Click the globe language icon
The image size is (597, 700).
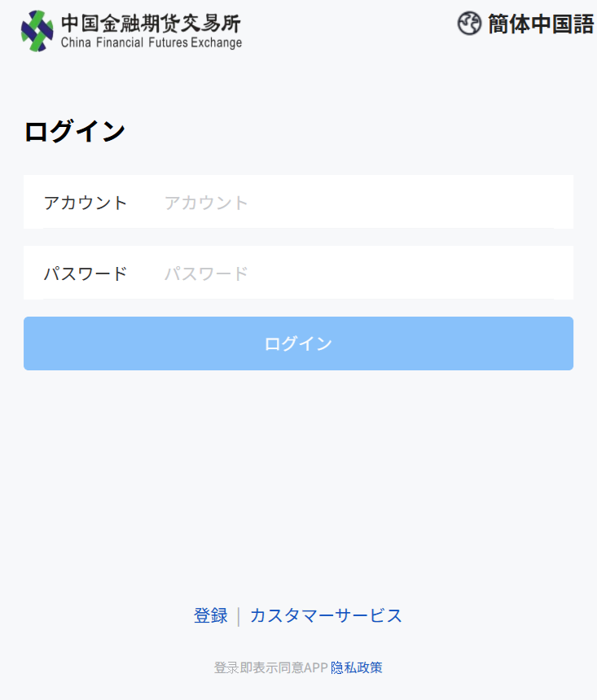coord(469,24)
